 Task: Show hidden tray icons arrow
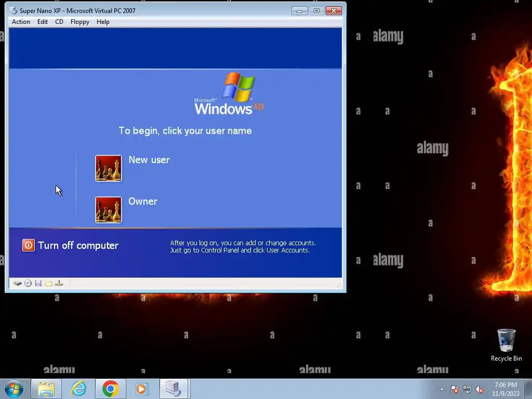pyautogui.click(x=442, y=389)
